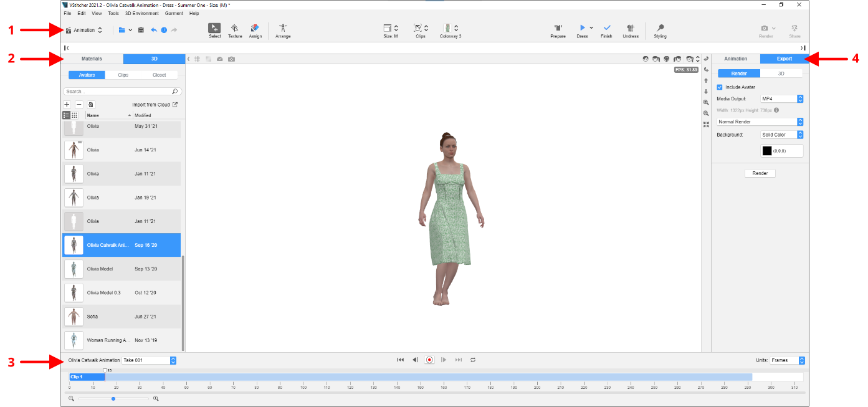Open history clock icon
The height and width of the screenshot is (407, 868).
click(164, 30)
